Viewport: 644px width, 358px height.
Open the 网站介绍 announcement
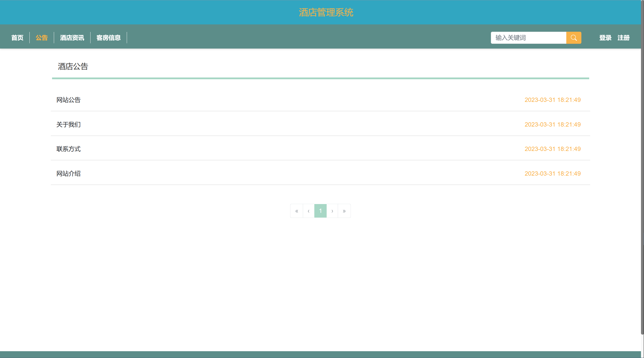(x=68, y=174)
